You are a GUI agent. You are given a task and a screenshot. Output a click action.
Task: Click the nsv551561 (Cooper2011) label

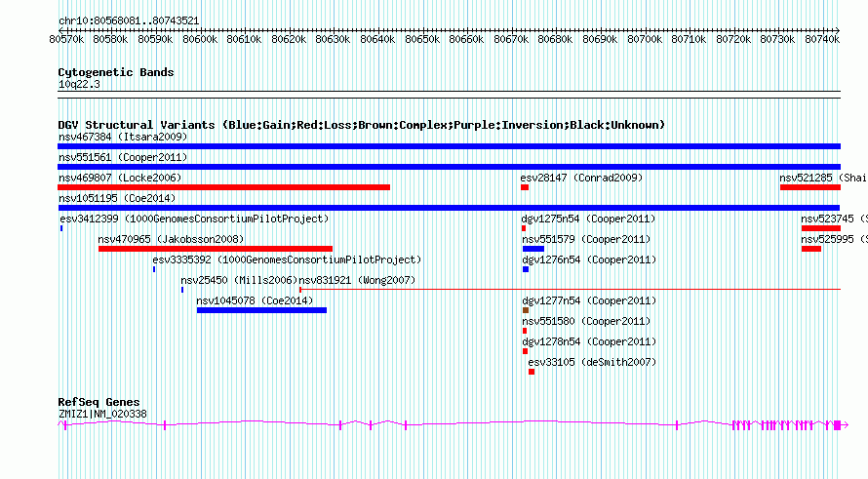coord(123,157)
